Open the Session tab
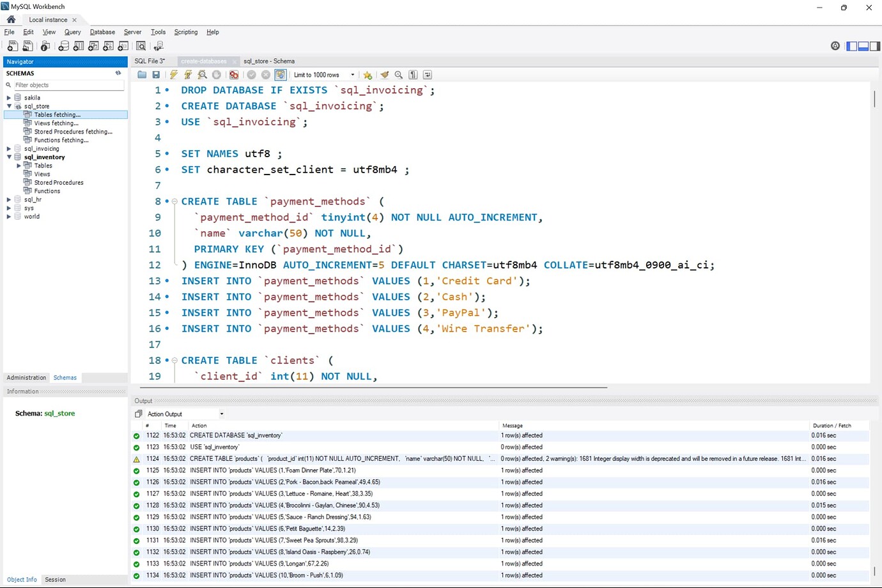Image resolution: width=882 pixels, height=588 pixels. (55, 580)
